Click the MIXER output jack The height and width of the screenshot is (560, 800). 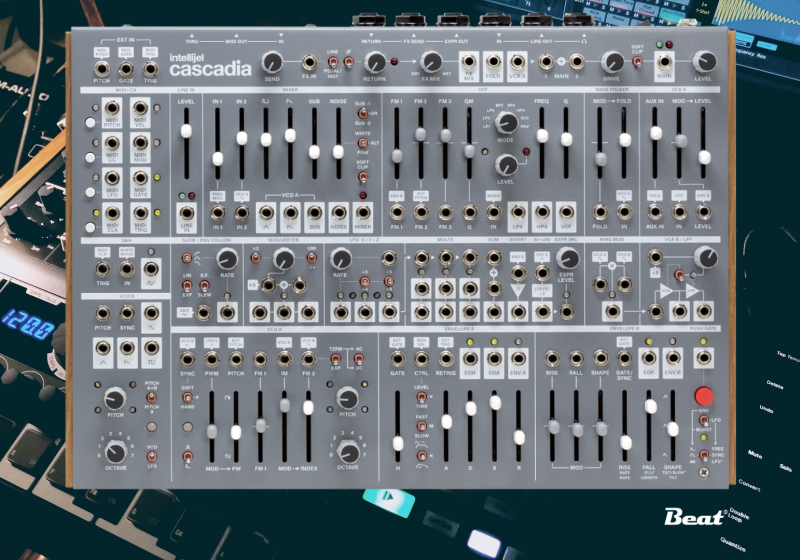coord(363,213)
